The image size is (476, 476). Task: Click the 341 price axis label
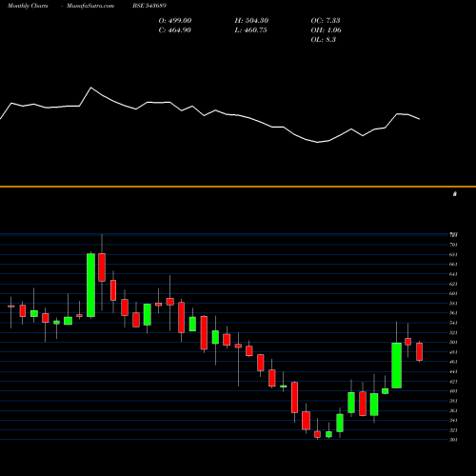[x=453, y=421]
